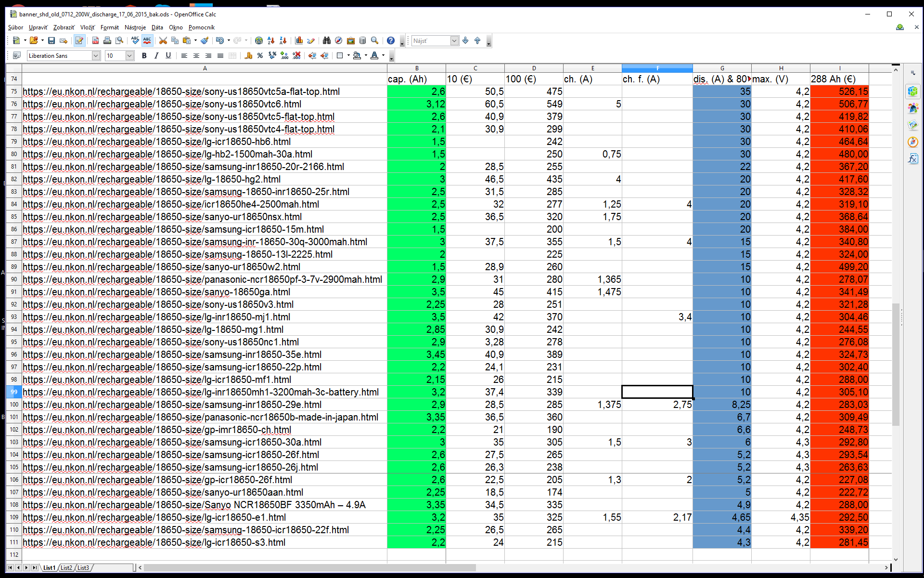Click the Save document icon

[x=51, y=41]
